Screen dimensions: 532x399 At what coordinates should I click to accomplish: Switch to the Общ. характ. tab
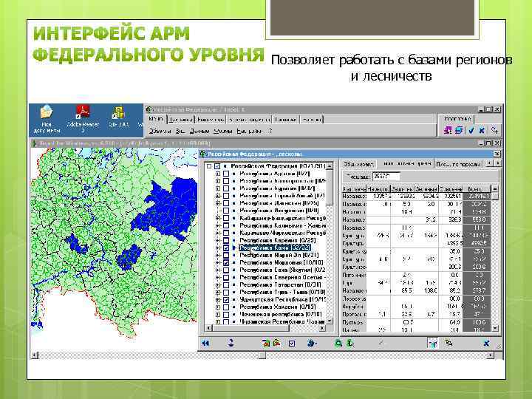358,164
